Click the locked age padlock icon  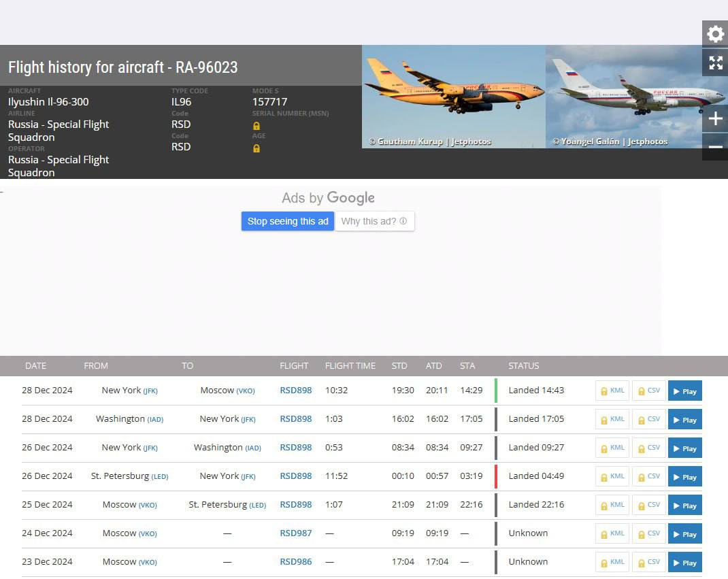[257, 148]
